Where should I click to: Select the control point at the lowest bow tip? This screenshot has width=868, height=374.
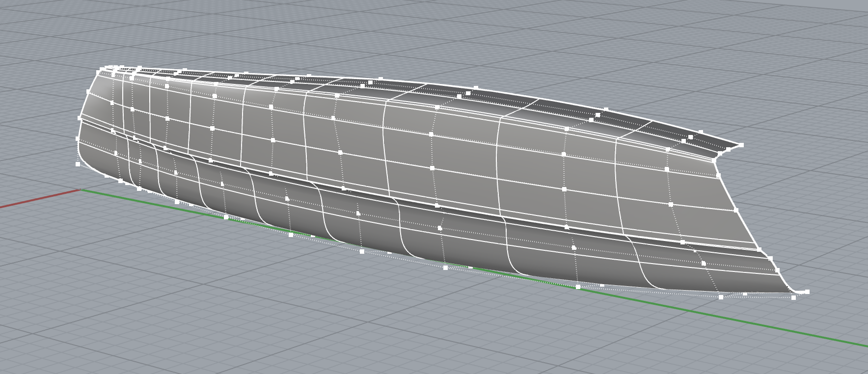click(x=807, y=292)
